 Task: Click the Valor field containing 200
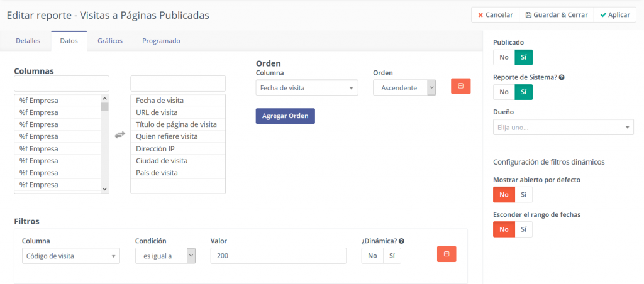pos(278,256)
